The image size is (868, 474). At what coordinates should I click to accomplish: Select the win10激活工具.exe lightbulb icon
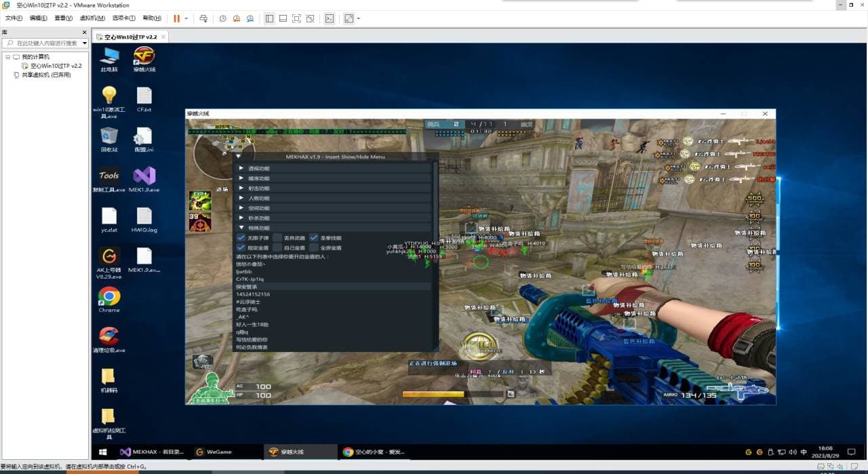[x=108, y=102]
